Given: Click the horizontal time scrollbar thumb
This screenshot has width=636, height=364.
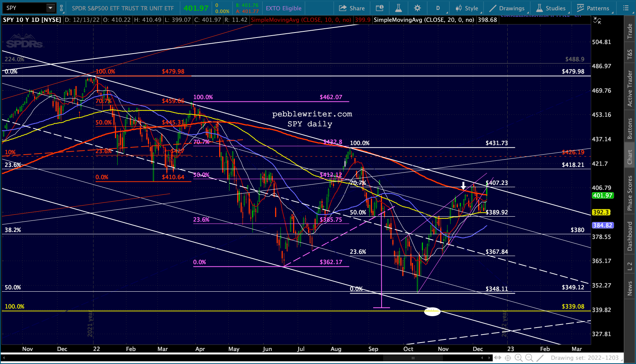Looking at the screenshot, I should (x=413, y=358).
